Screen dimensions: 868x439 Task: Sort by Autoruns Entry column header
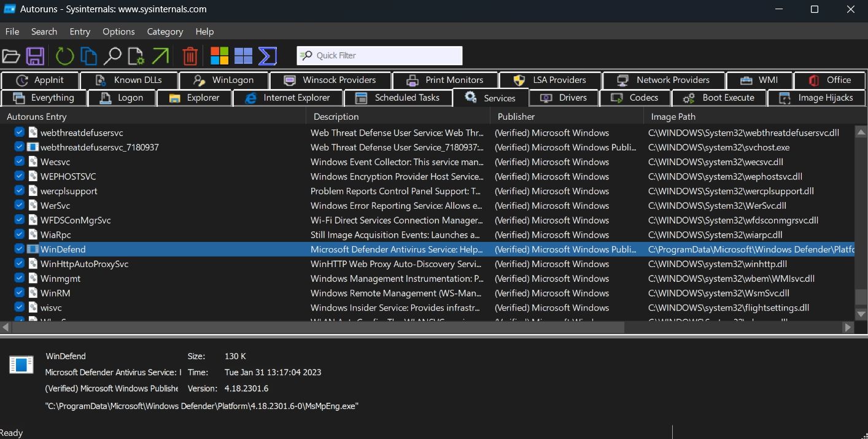(153, 117)
